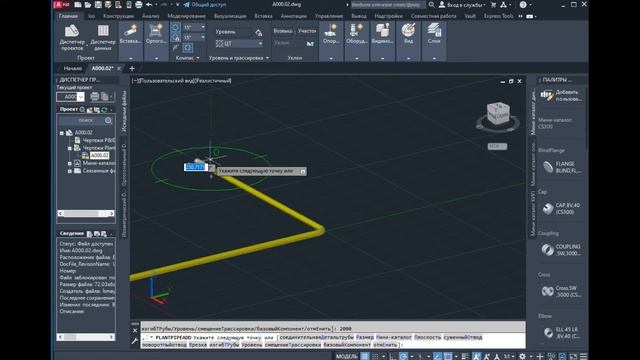Switch to the Главная ribbon tab

[x=68, y=16]
